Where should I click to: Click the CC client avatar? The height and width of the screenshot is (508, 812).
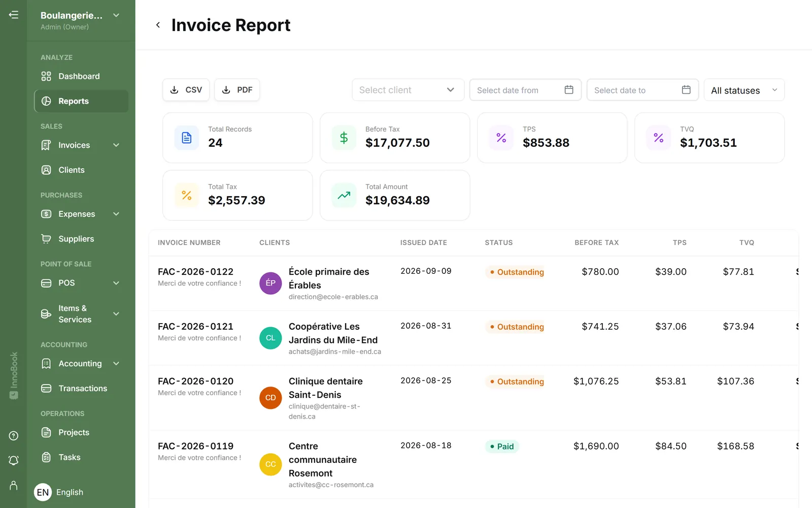(x=270, y=464)
